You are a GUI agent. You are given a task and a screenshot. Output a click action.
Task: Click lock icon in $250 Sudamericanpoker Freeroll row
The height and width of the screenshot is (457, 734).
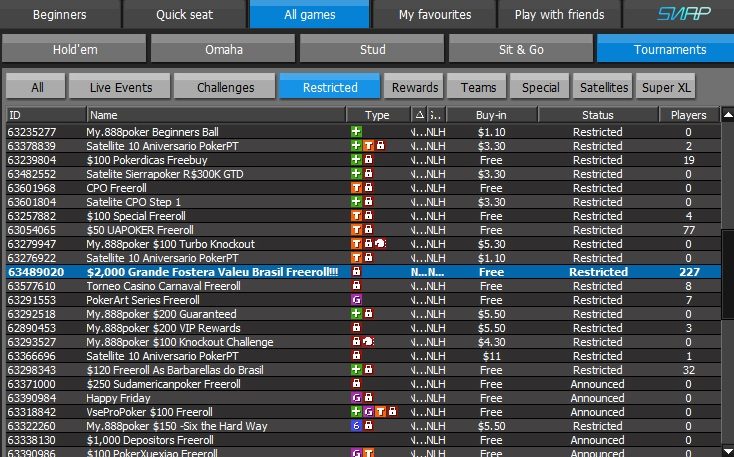tap(356, 383)
